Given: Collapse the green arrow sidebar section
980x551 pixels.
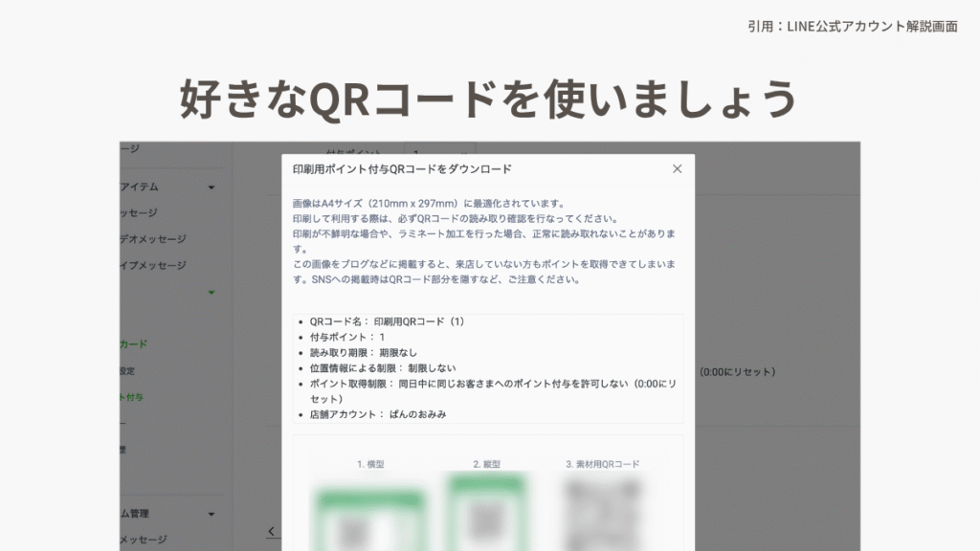Looking at the screenshot, I should pos(212,293).
